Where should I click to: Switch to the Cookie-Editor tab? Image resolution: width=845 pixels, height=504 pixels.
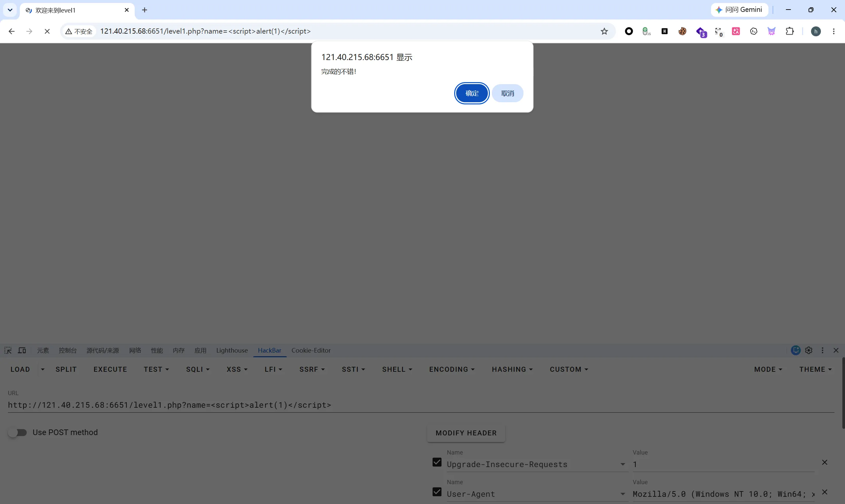tap(311, 350)
